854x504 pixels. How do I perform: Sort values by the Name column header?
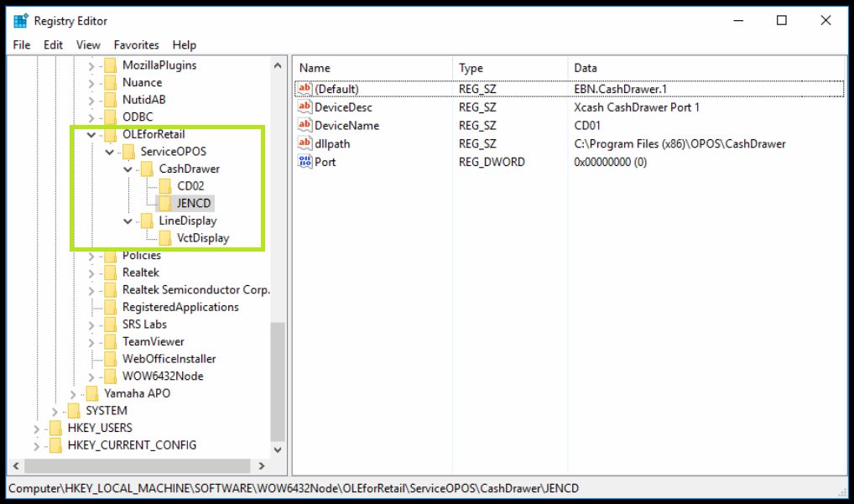[372, 68]
